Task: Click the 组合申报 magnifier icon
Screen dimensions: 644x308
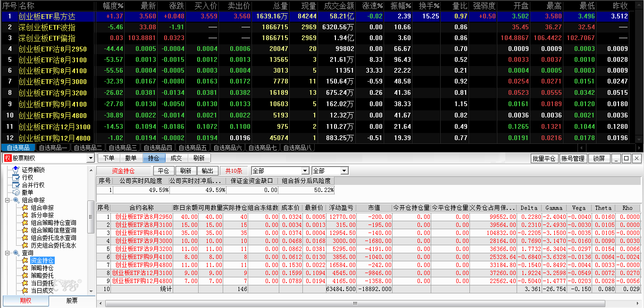Action: (x=16, y=200)
